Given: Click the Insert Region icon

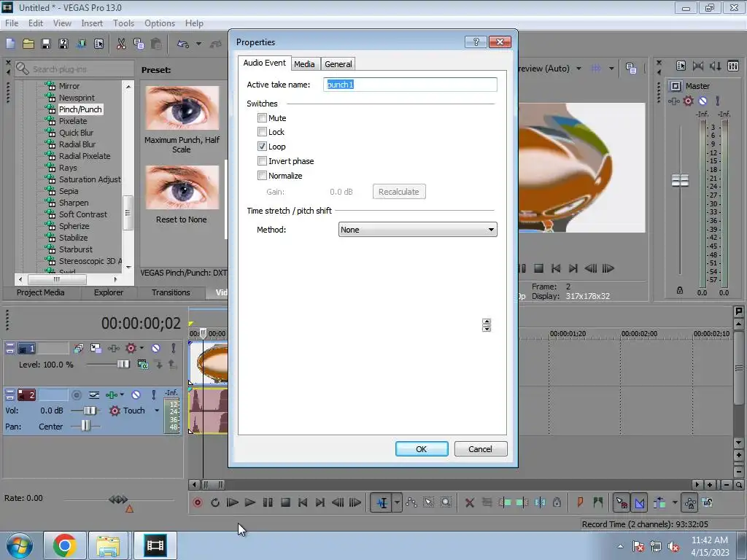Looking at the screenshot, I should (x=597, y=502).
